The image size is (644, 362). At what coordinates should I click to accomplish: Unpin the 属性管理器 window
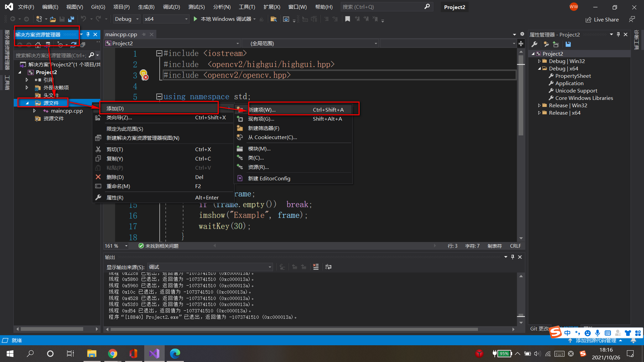coord(618,34)
